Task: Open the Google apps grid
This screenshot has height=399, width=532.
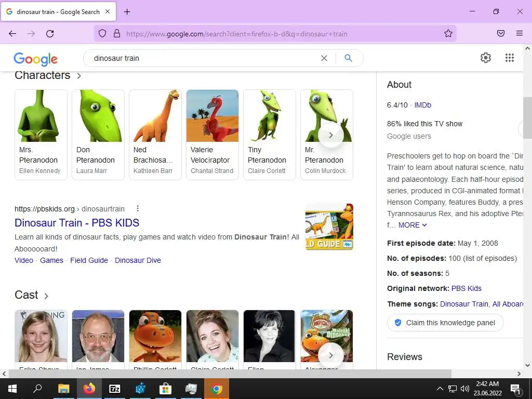Action: (x=509, y=58)
